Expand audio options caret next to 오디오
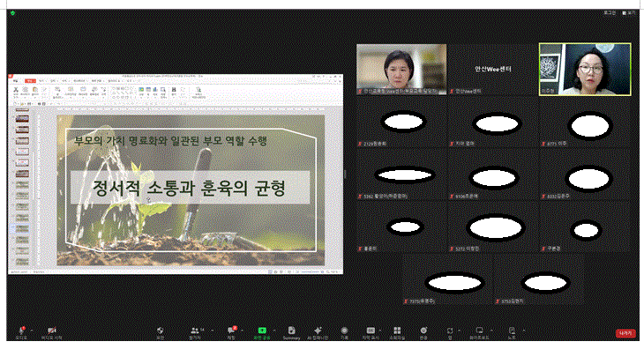Image resolution: width=644 pixels, height=349 pixels. [32, 330]
